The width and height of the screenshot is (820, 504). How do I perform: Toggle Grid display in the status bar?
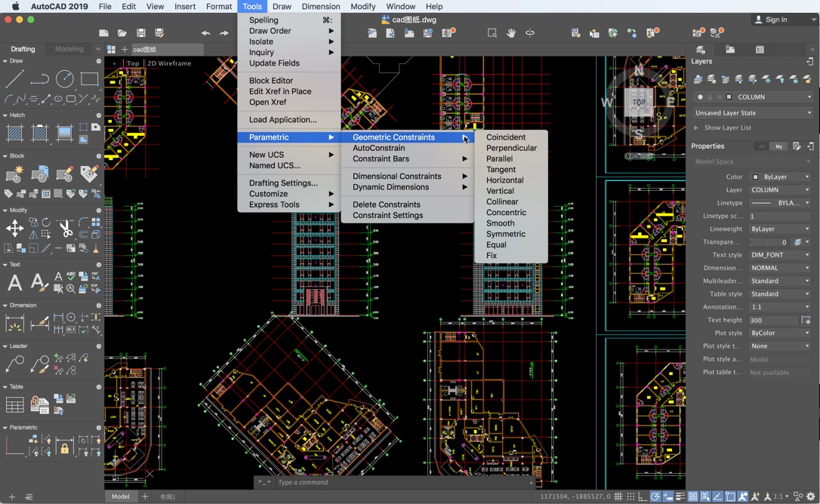pos(618,496)
